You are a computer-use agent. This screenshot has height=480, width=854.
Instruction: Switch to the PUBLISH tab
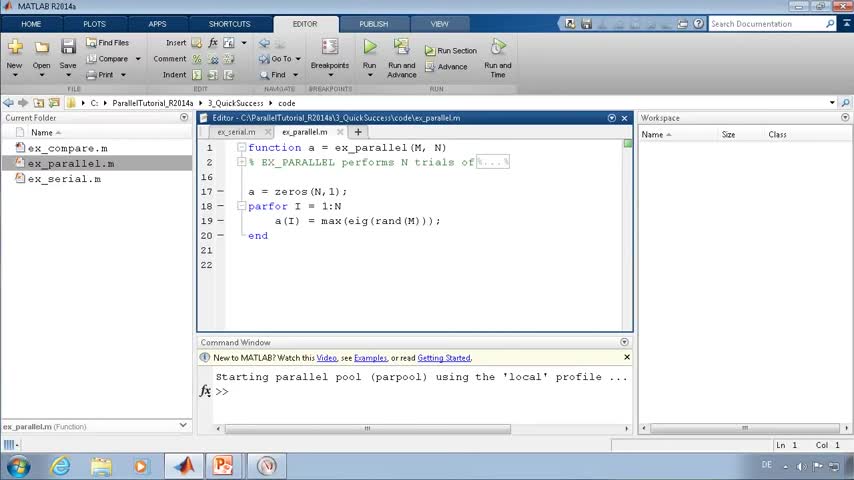tap(374, 24)
